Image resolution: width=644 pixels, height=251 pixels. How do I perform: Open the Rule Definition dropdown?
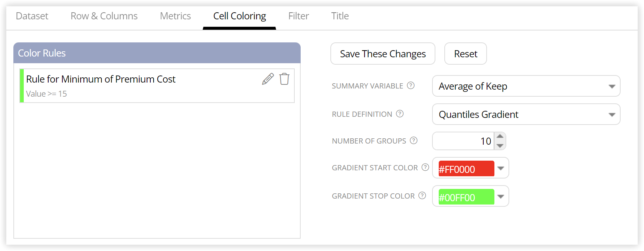(x=612, y=115)
